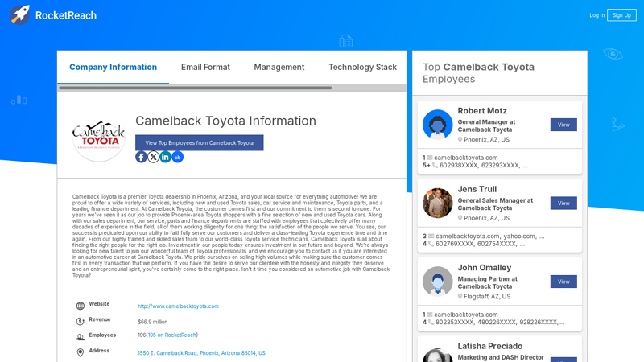644x362 pixels.
Task: Click View Top Employees from Camelback Toyota
Action: 199,143
